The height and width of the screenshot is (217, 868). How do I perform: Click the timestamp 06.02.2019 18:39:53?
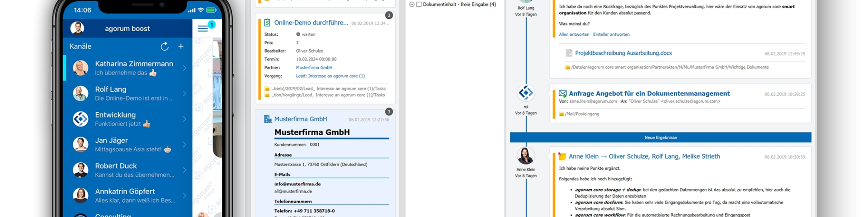pyautogui.click(x=785, y=157)
